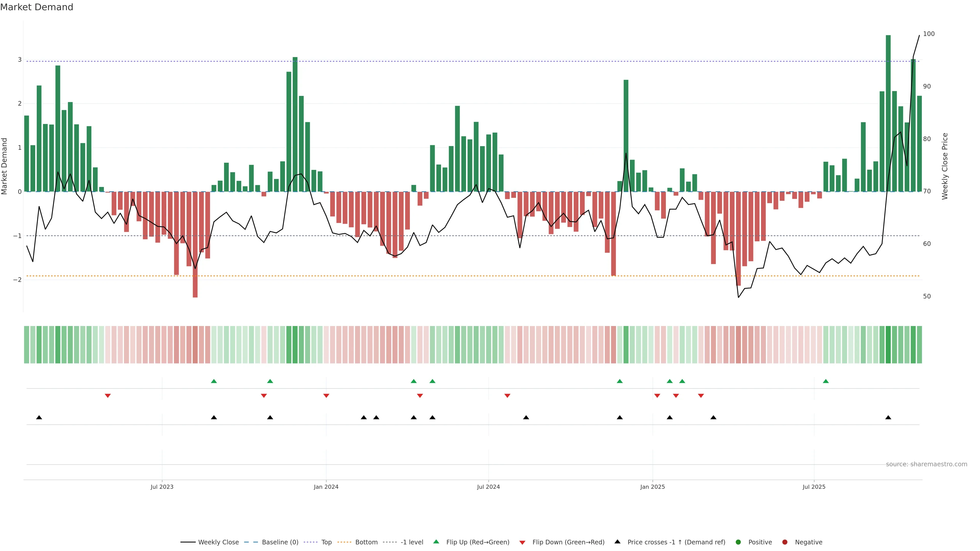Click the Flip Down red triangle legend icon

pos(522,542)
